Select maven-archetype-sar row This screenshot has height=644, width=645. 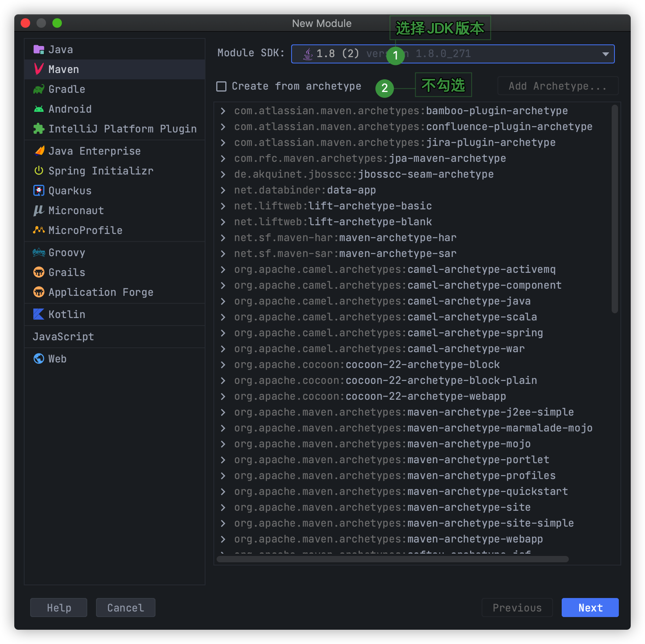[413, 254]
